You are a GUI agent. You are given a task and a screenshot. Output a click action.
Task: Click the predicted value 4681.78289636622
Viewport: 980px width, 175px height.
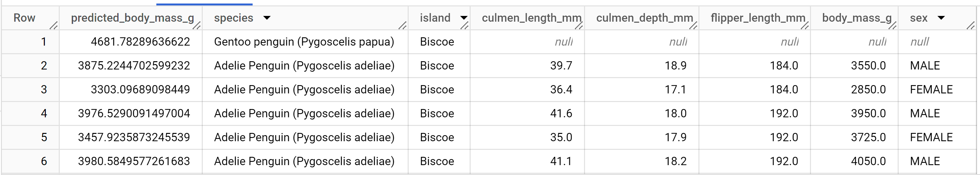point(140,41)
